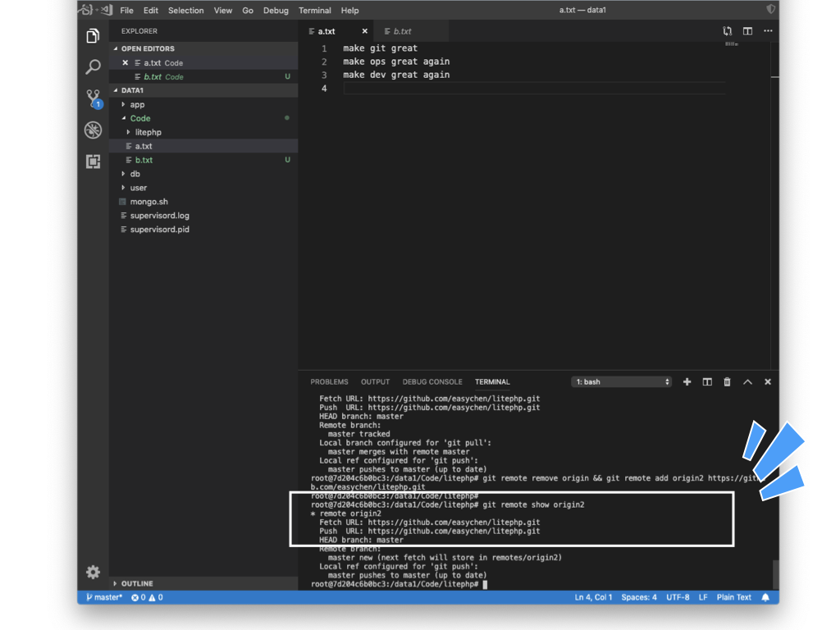840x630 pixels.
Task: Expand the OUTLINE section
Action: coord(137,583)
